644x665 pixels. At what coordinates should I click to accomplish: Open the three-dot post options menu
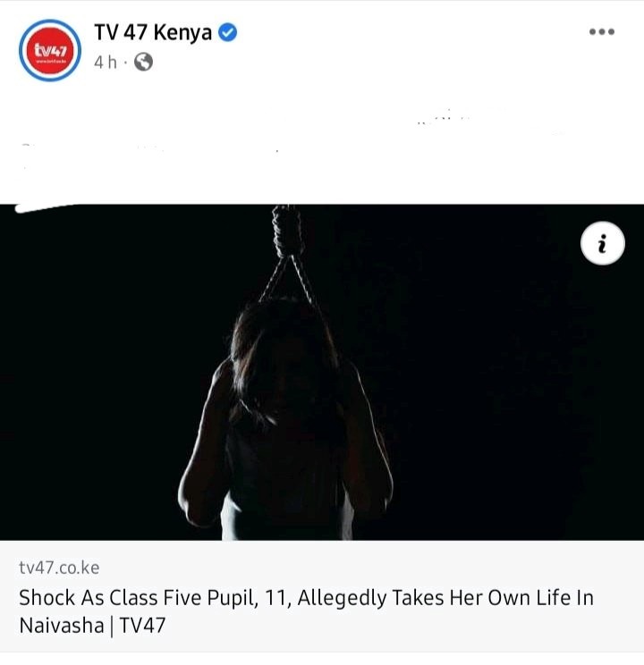point(602,31)
